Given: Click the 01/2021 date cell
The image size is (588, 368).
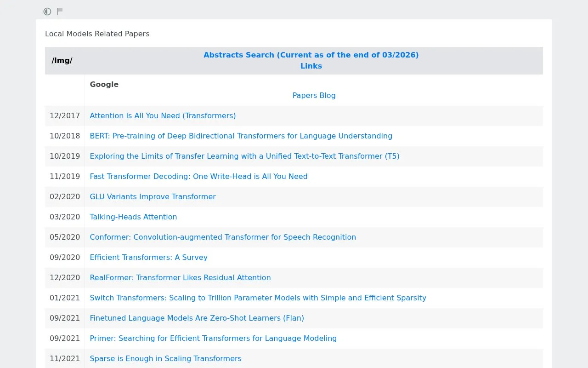Looking at the screenshot, I should click(x=65, y=298).
